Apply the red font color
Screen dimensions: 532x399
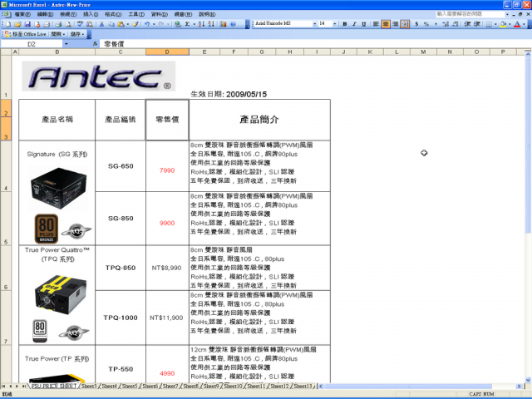tap(517, 24)
